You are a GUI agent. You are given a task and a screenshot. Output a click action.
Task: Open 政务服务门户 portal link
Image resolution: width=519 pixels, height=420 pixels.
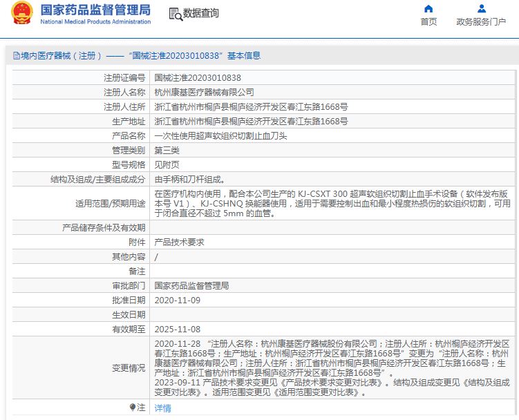481,22
